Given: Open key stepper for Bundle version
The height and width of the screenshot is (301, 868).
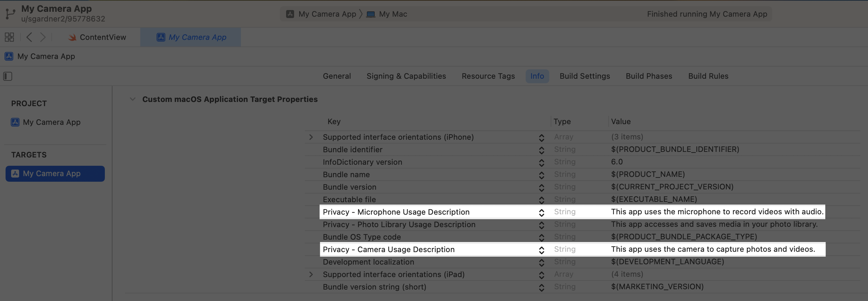Looking at the screenshot, I should (x=541, y=188).
